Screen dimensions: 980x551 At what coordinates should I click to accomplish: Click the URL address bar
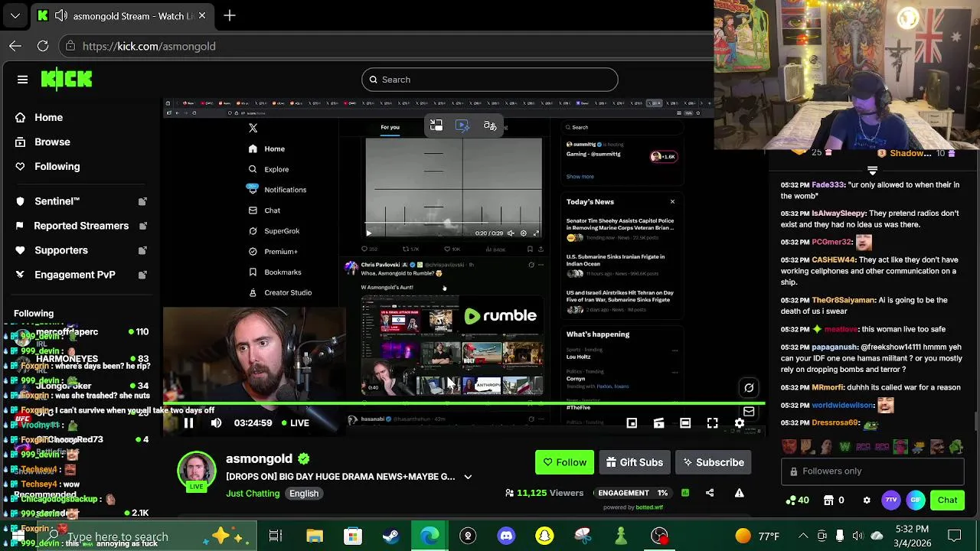[387, 46]
